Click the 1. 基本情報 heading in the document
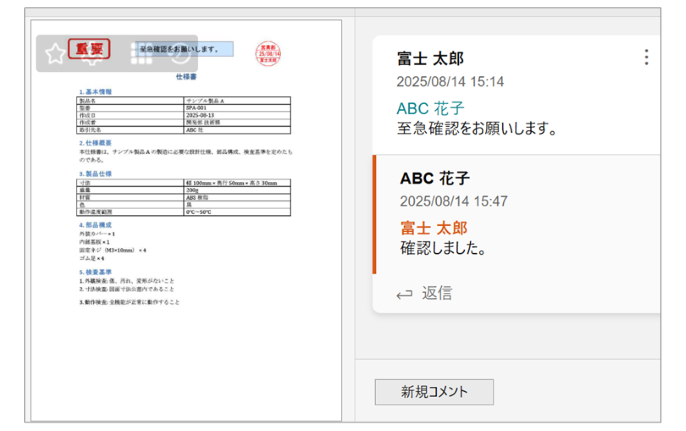686x431 pixels. [95, 92]
